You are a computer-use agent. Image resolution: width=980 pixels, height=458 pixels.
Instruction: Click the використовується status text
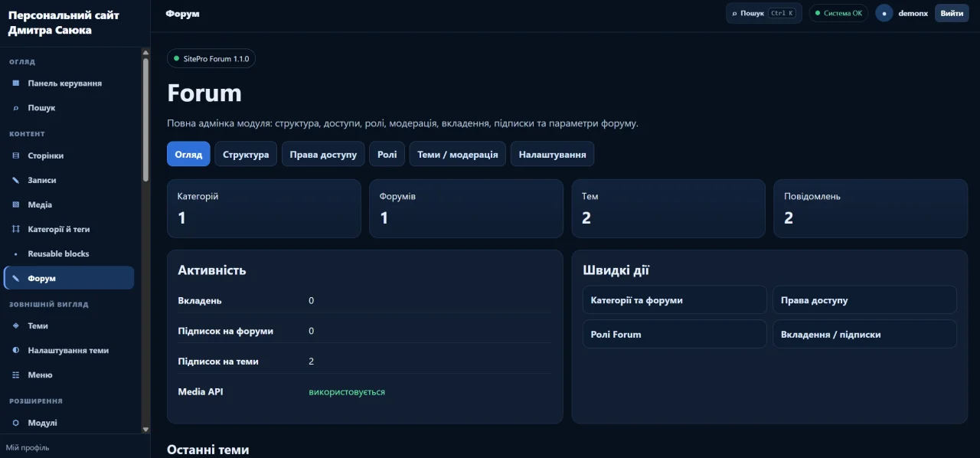(x=347, y=392)
